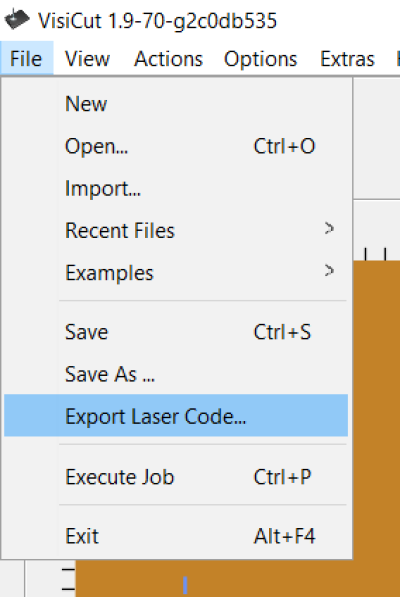
Task: Click the blue marker at the canvas bottom
Action: tap(185, 585)
